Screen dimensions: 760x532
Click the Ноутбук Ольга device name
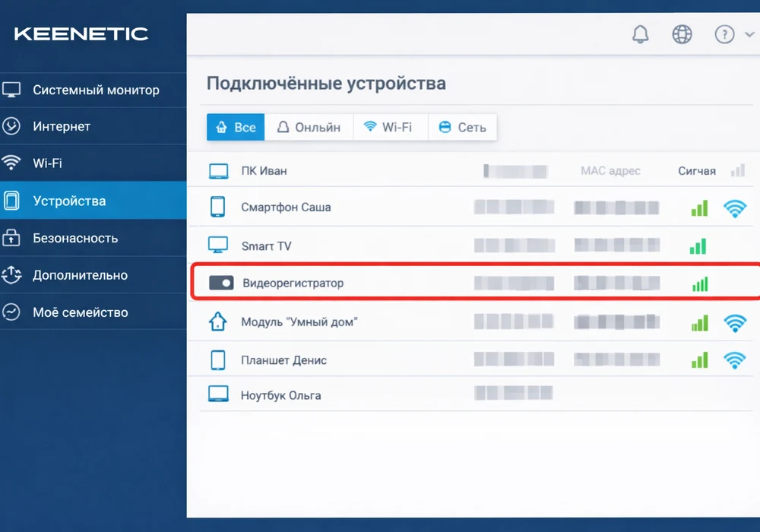280,396
